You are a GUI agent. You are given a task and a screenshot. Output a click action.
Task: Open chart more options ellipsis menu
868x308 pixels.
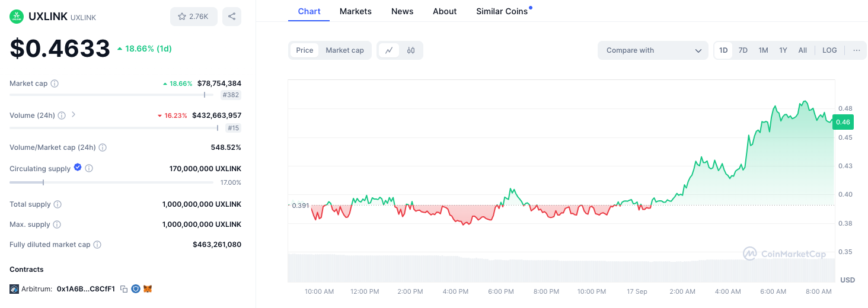pos(856,50)
